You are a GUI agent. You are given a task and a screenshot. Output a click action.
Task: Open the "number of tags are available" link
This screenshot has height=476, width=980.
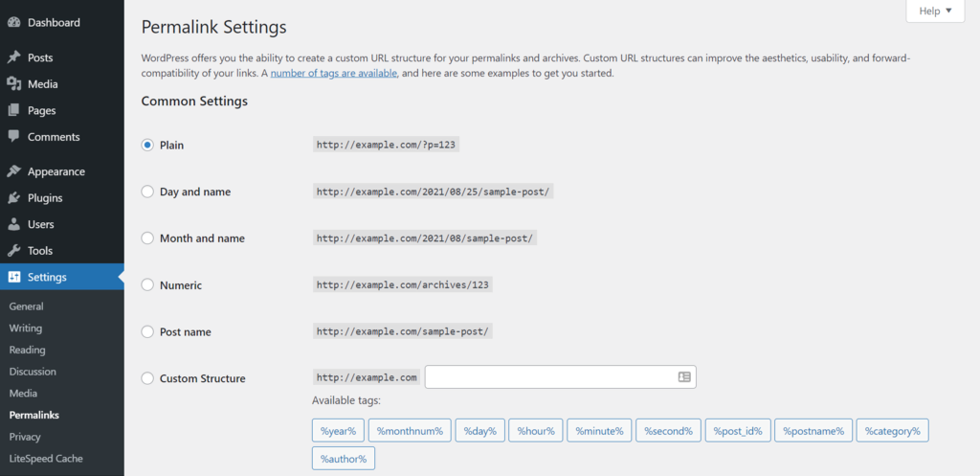coord(333,74)
